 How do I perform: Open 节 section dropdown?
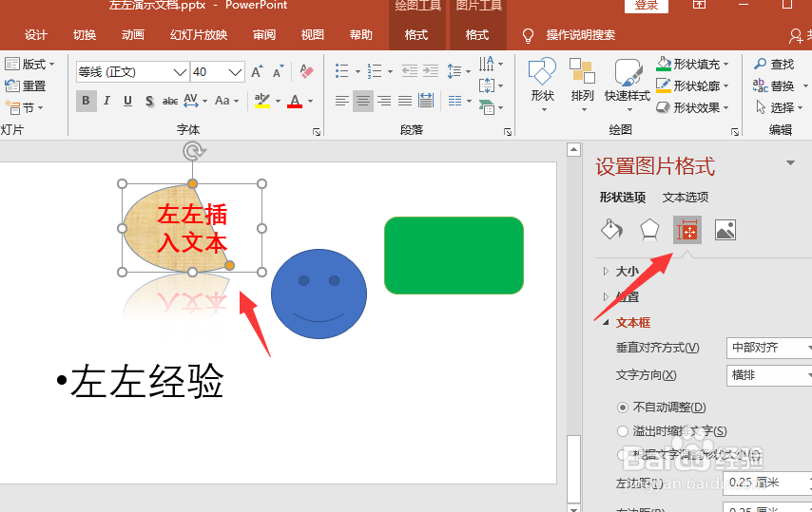25,107
